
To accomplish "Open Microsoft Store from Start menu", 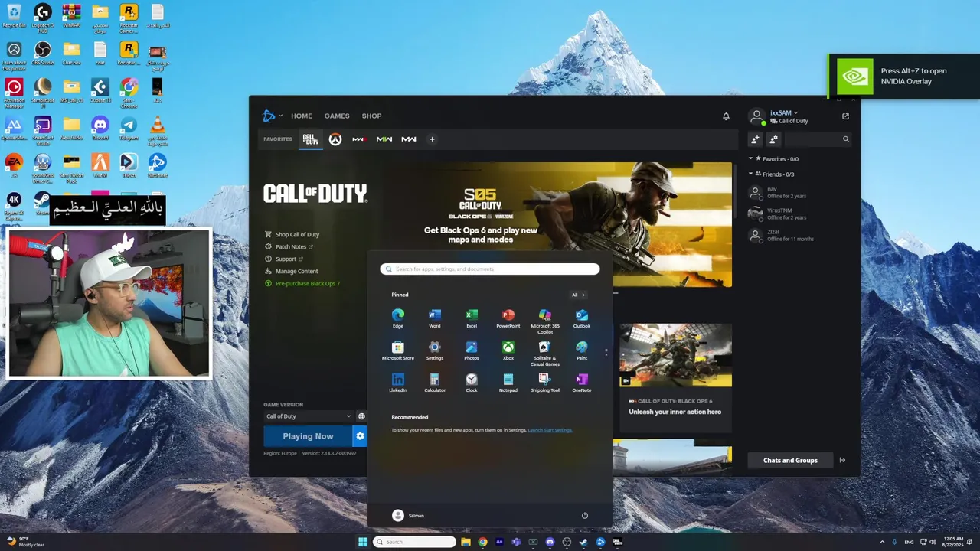I will [x=398, y=350].
